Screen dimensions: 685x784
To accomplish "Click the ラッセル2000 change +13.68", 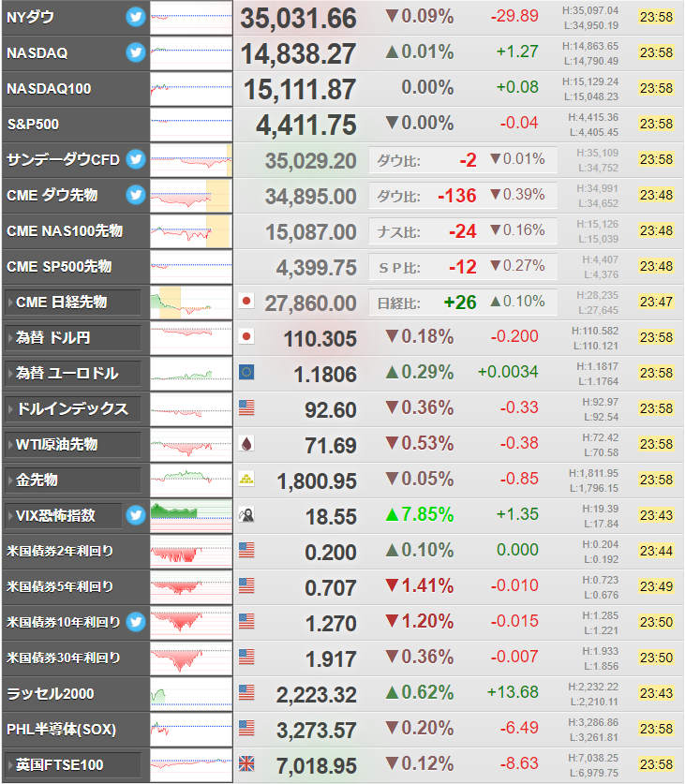I will pos(513,692).
